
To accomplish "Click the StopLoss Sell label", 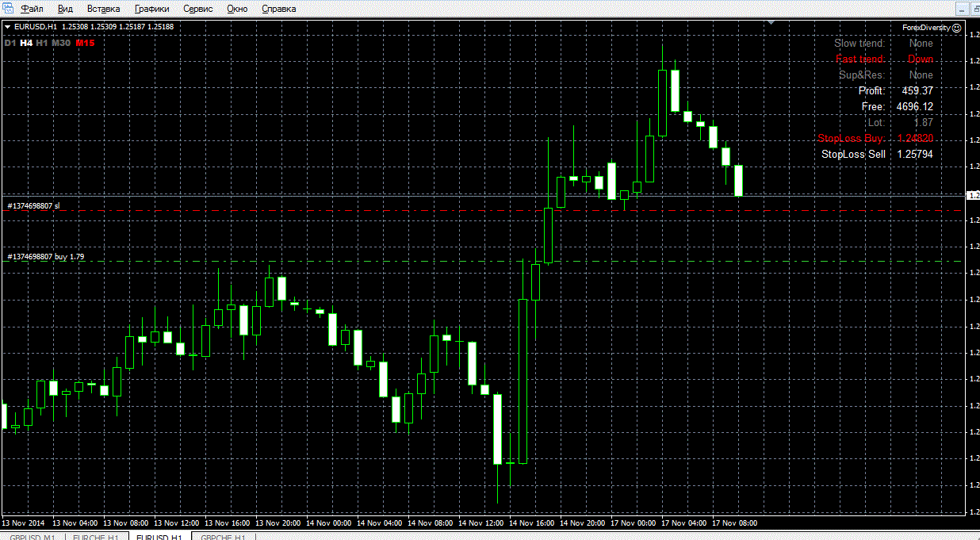I will tap(853, 155).
